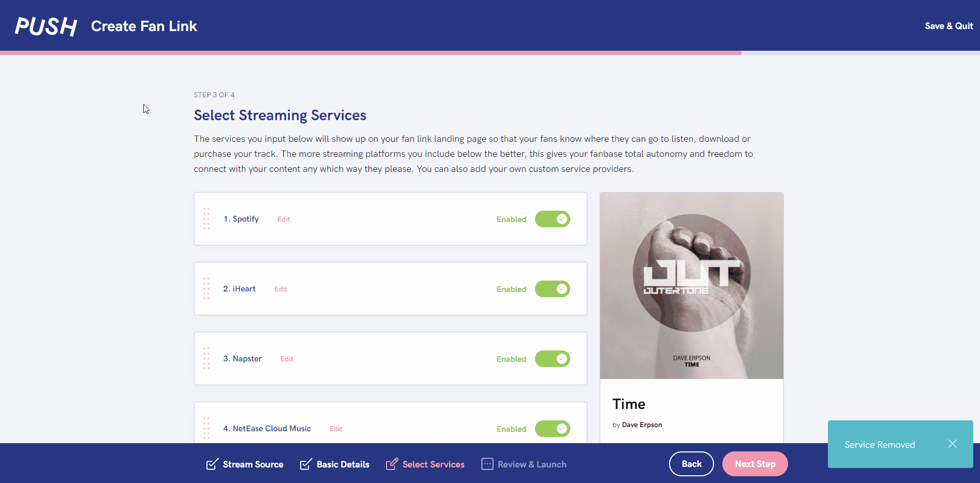Turn off the iHeart toggle
980x483 pixels.
(552, 289)
